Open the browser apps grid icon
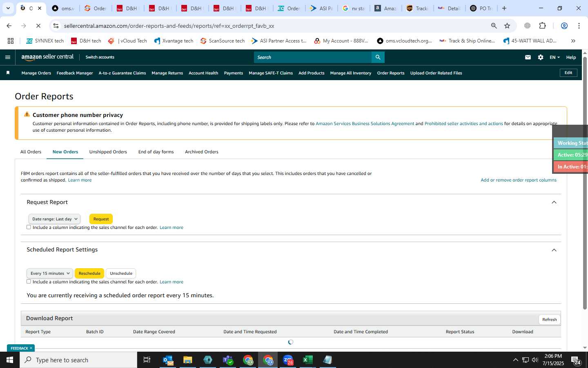588x368 pixels. pyautogui.click(x=11, y=41)
